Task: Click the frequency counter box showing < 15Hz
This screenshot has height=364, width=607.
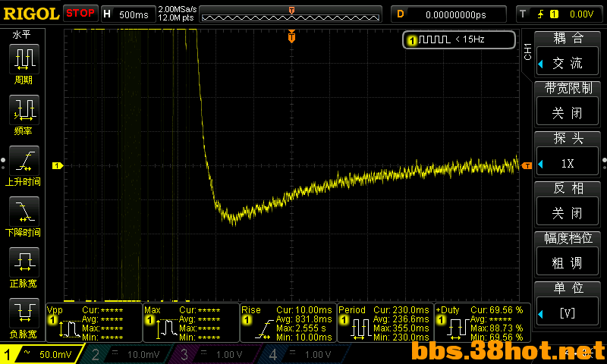Action: click(x=459, y=39)
